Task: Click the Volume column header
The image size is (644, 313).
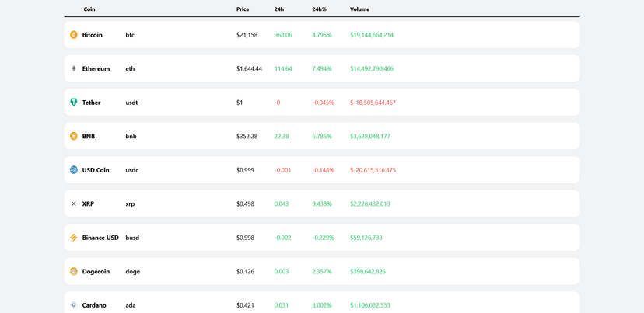Action: [360, 9]
